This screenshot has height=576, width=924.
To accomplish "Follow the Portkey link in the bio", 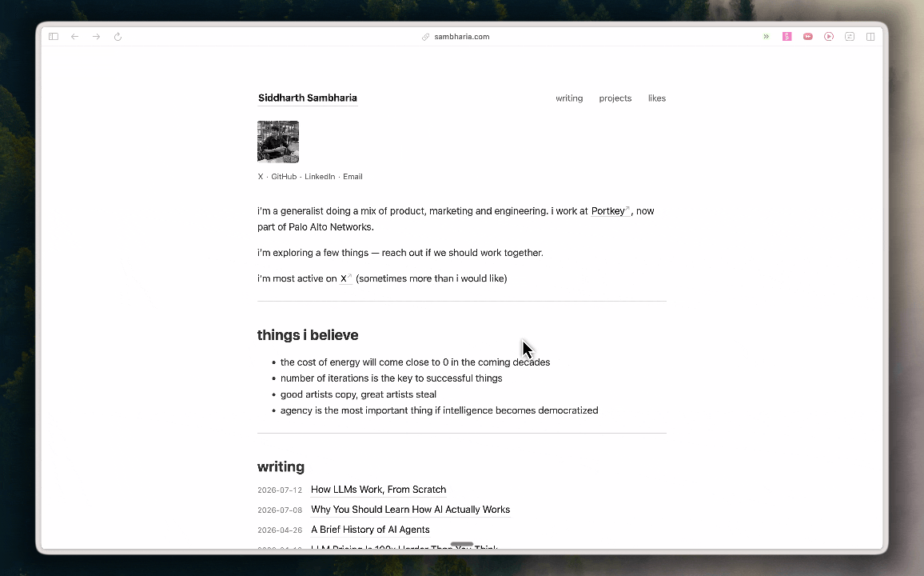I will (610, 211).
